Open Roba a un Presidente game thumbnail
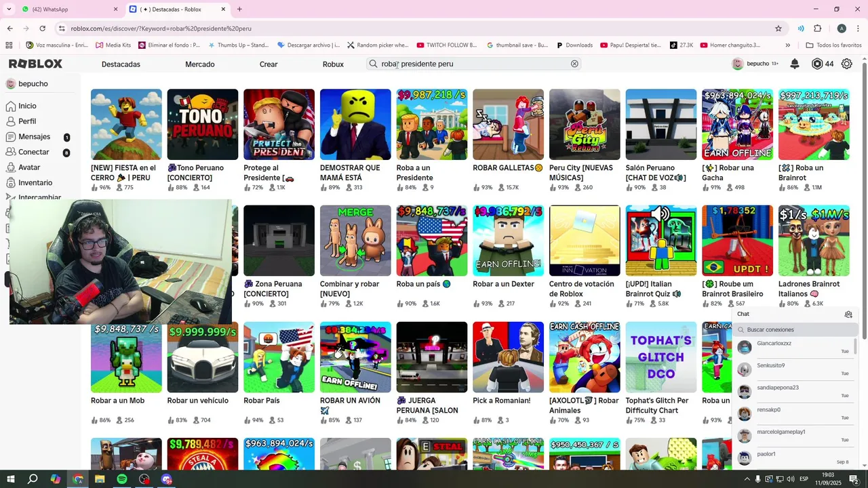The width and height of the screenshot is (868, 488). tap(432, 124)
